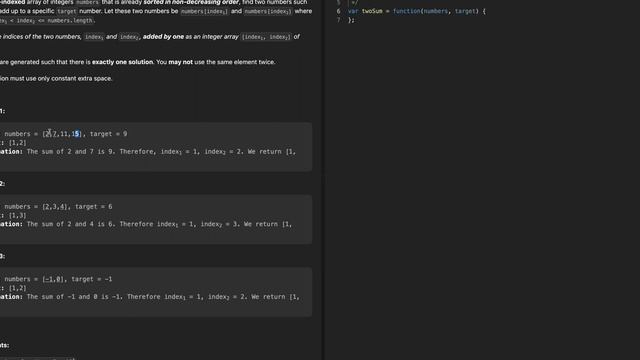Click the twoSum function name in the editor
640x360 pixels.
(372, 11)
